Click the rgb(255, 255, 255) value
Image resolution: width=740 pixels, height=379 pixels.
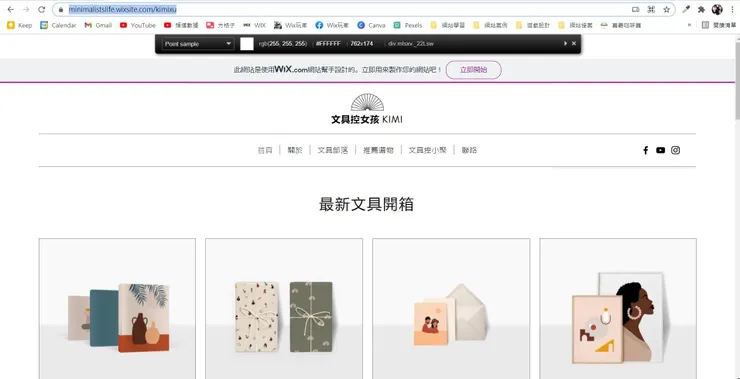pyautogui.click(x=283, y=44)
